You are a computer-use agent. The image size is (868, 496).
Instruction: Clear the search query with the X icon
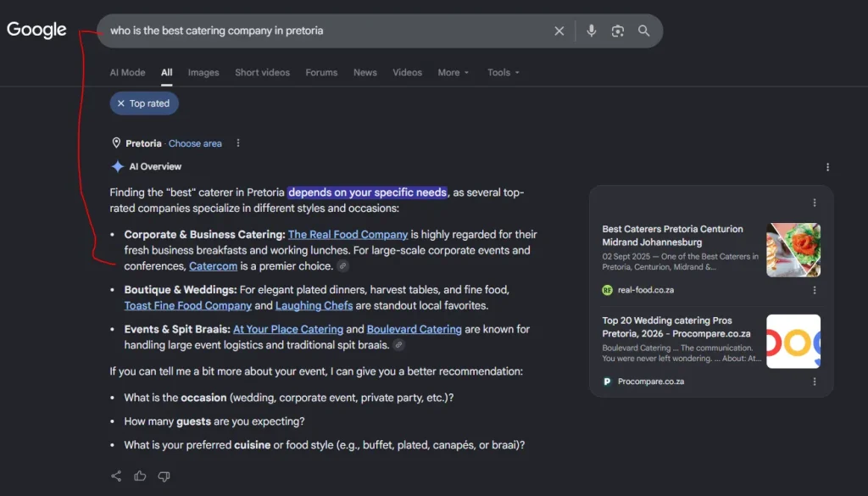559,31
